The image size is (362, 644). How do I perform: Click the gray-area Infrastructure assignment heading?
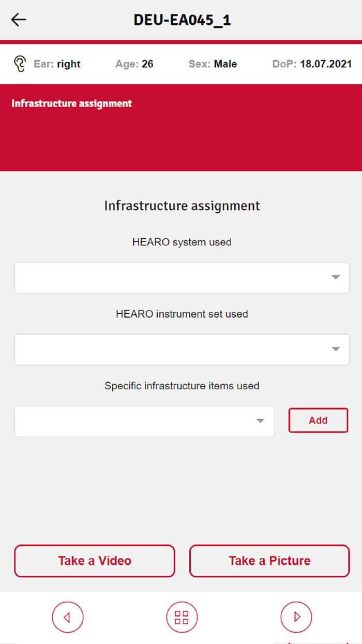point(182,206)
